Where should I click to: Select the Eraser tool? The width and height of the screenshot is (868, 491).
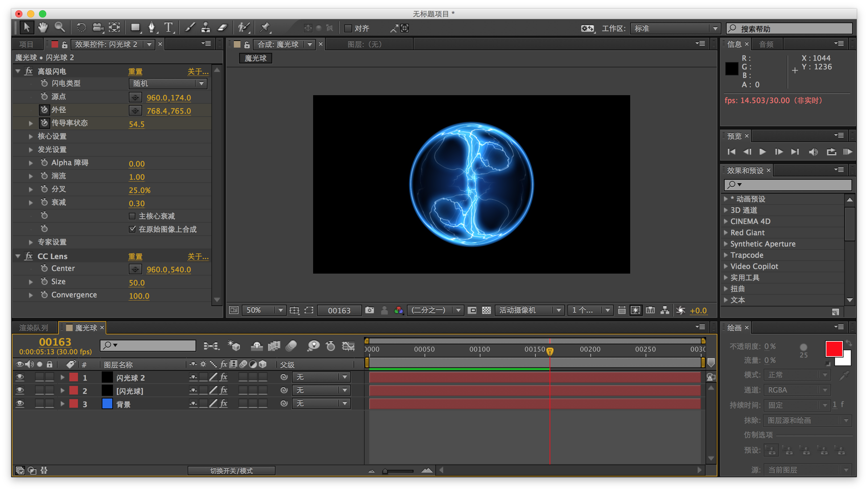pyautogui.click(x=223, y=27)
